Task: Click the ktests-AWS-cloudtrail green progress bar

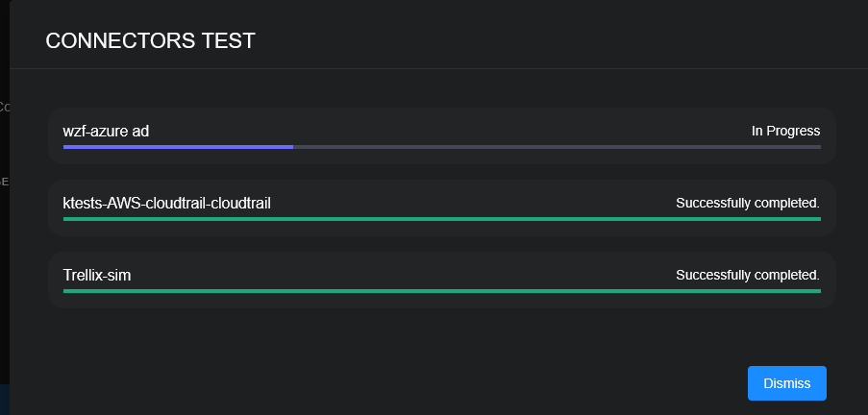Action: coord(441,219)
